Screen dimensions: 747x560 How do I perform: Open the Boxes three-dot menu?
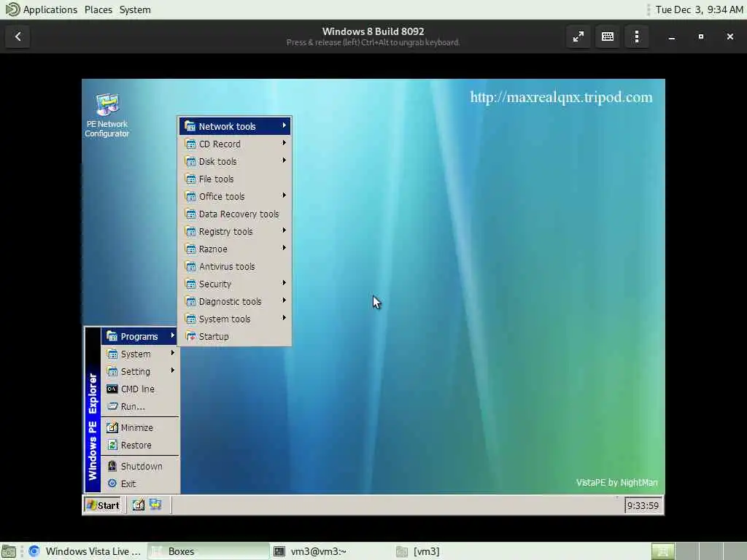point(637,36)
